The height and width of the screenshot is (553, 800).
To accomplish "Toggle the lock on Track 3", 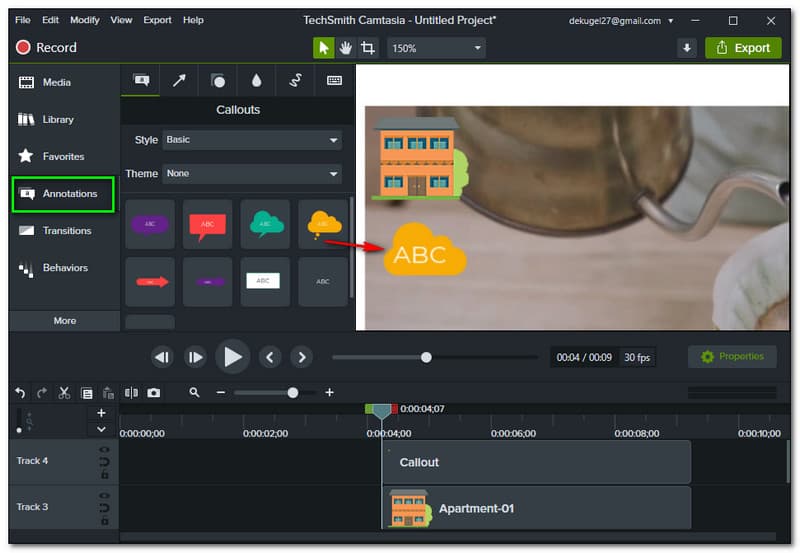I will tap(104, 520).
